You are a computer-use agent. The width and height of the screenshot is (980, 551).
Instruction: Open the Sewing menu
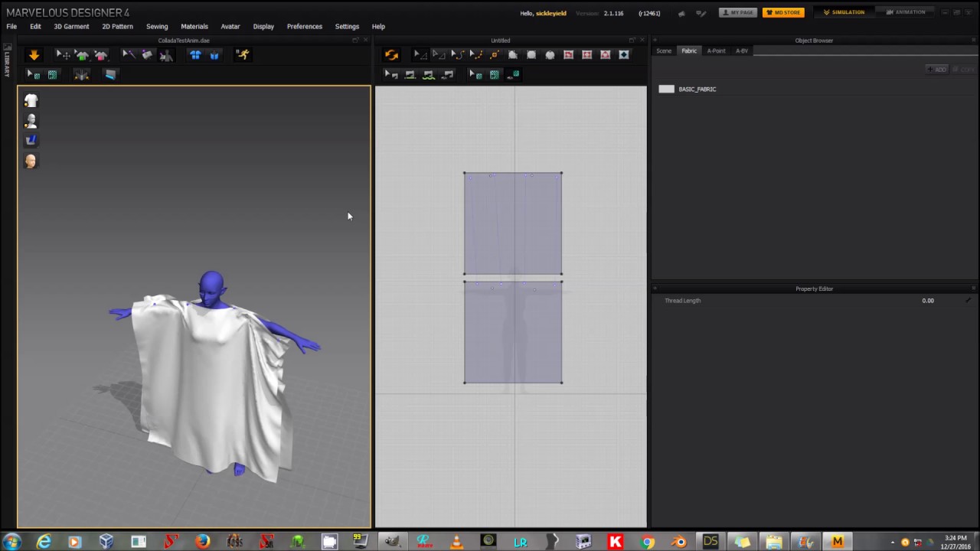click(x=157, y=26)
